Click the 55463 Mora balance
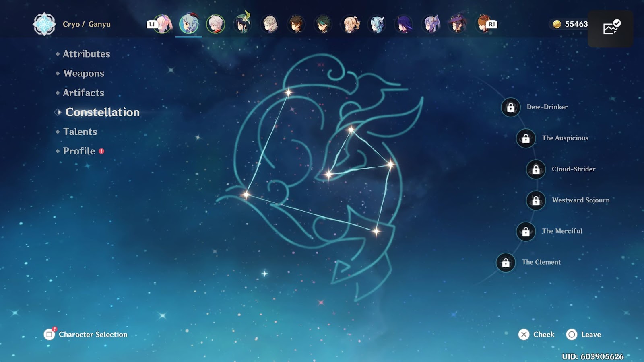The width and height of the screenshot is (644, 362). [x=576, y=24]
